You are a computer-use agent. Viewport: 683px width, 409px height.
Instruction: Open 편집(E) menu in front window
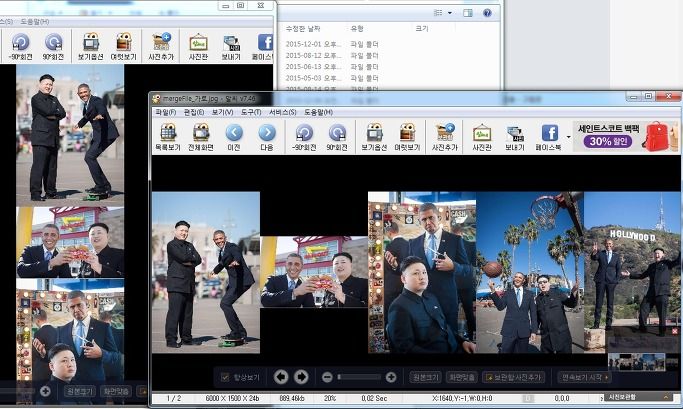click(x=194, y=112)
